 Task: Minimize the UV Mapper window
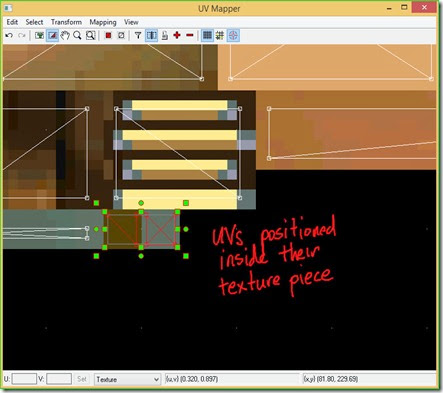coord(389,8)
